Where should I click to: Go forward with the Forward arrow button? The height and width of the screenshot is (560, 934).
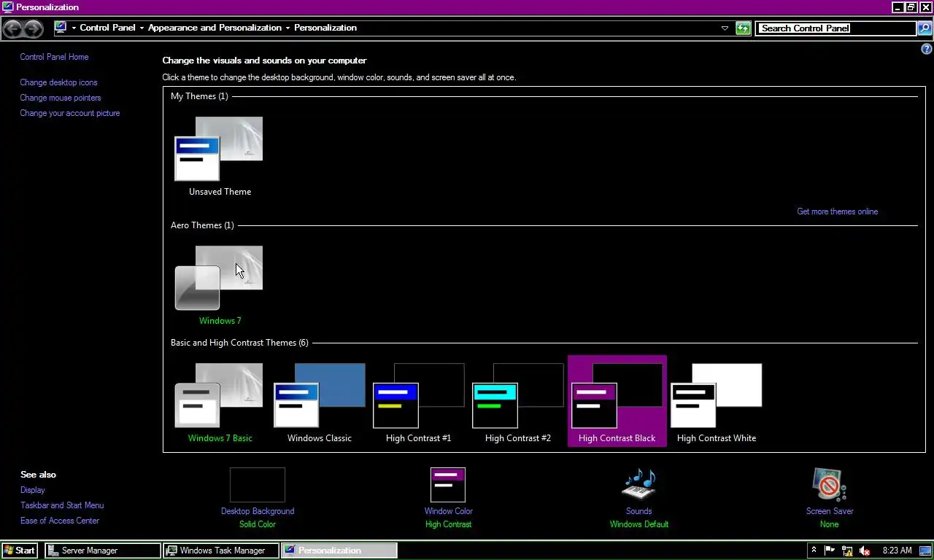34,28
